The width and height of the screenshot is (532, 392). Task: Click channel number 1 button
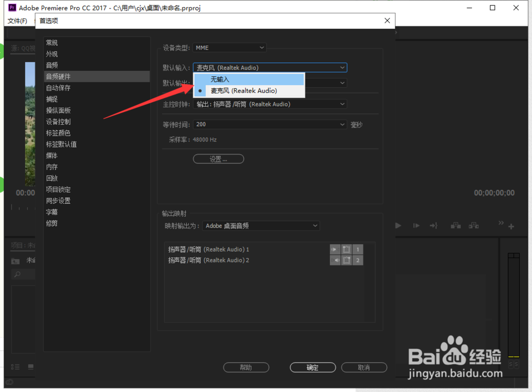click(358, 249)
